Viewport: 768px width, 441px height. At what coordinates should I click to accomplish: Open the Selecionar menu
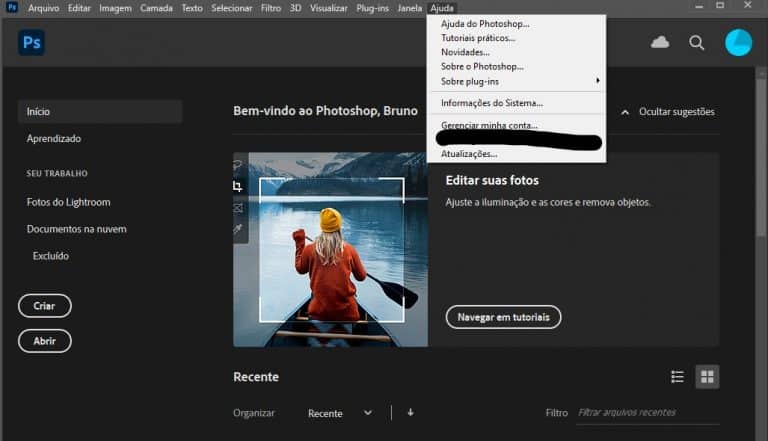click(x=232, y=8)
